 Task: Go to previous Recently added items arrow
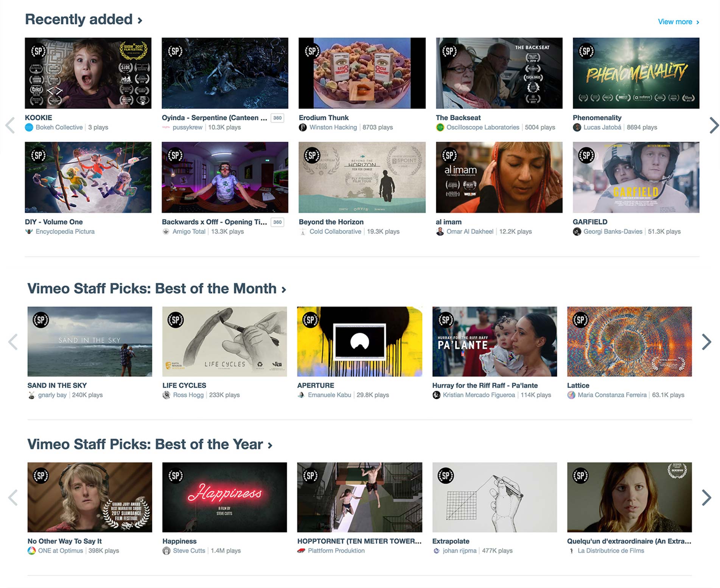tap(11, 126)
